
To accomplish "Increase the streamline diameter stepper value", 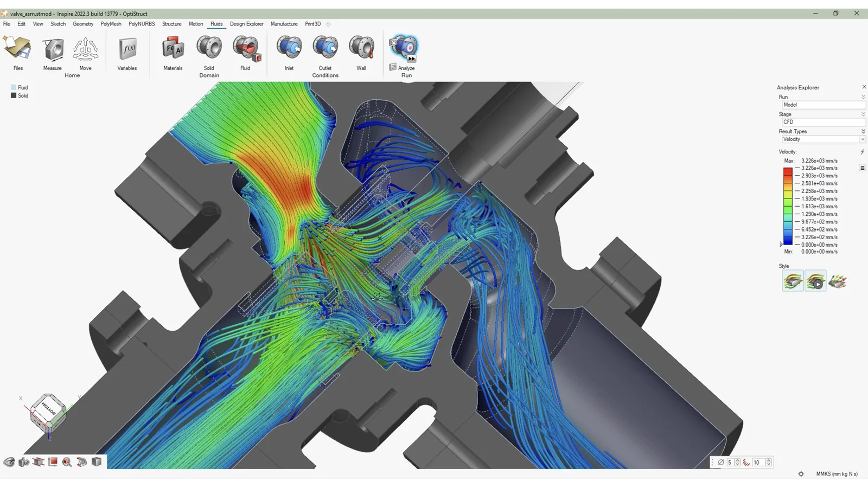I will tap(737, 460).
